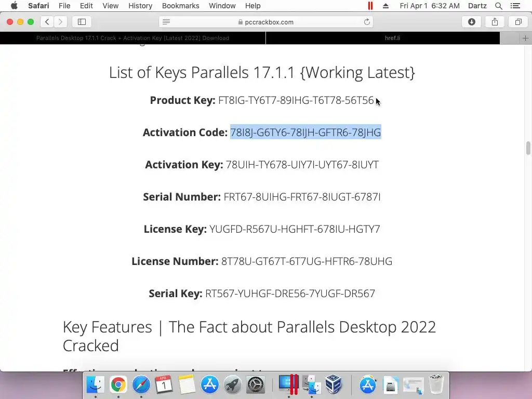
Task: Click the Key Features heading
Action: pyautogui.click(x=249, y=336)
